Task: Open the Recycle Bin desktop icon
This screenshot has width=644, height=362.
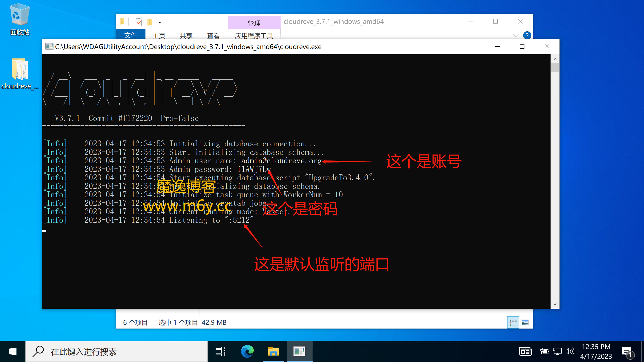Action: tap(20, 19)
